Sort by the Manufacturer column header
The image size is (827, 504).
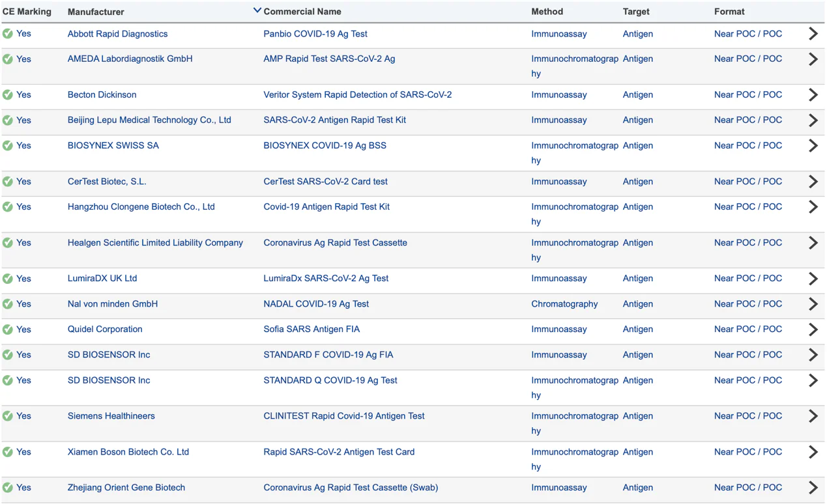click(96, 12)
